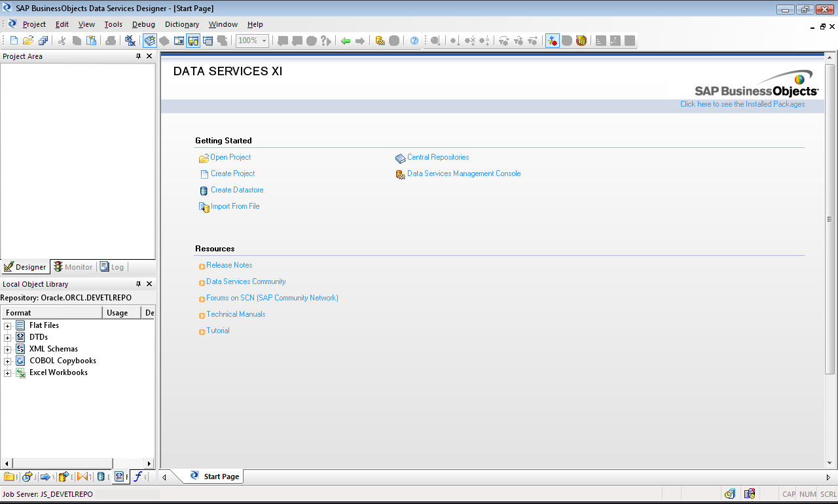Toggle the Project Area toolbar button
The width and height of the screenshot is (838, 504).
193,41
